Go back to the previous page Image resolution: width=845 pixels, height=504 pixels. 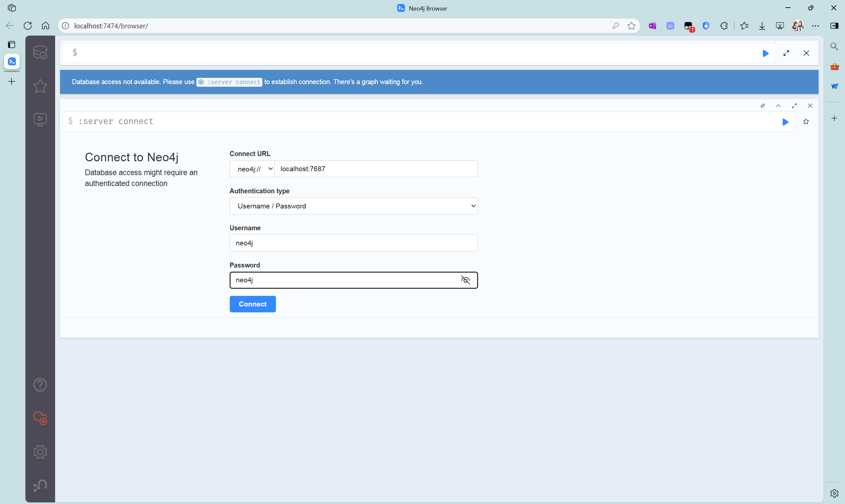click(x=10, y=26)
